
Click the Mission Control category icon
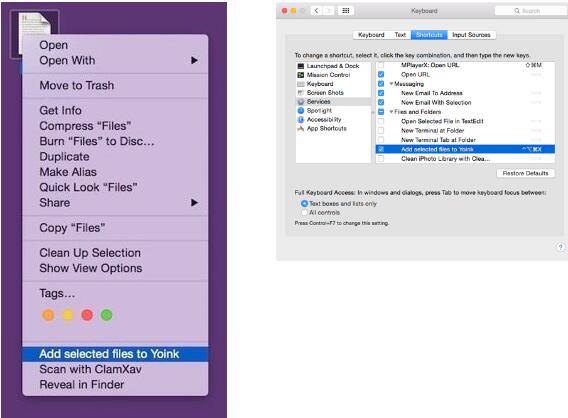tap(300, 75)
